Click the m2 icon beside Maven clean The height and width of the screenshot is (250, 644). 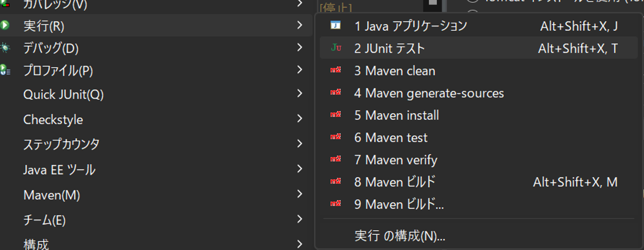pos(336,70)
